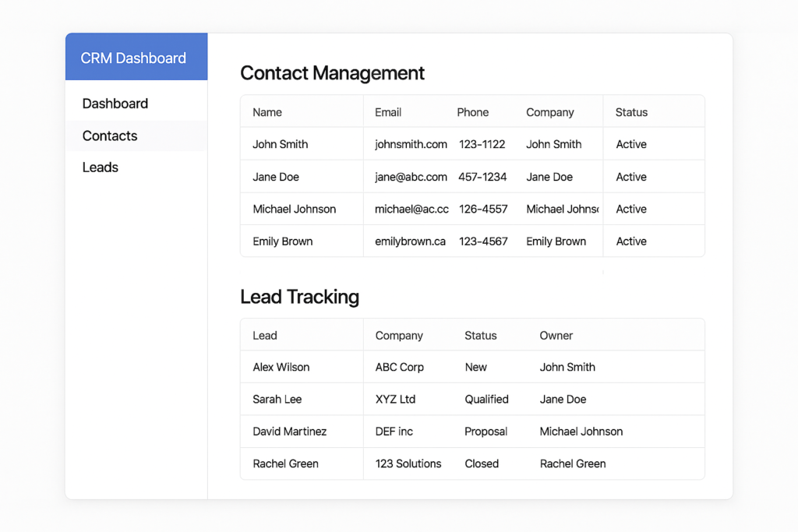Select John Smith in the Name column

(x=281, y=144)
